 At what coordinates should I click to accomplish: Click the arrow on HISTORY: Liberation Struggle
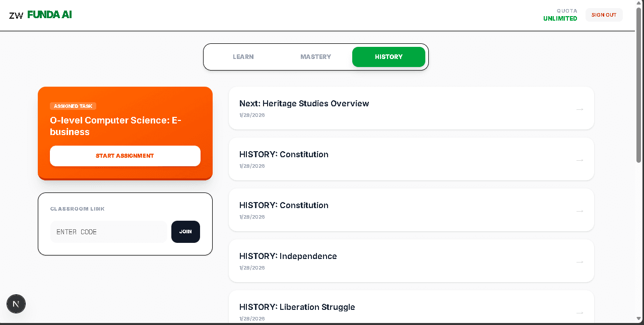pyautogui.click(x=579, y=312)
